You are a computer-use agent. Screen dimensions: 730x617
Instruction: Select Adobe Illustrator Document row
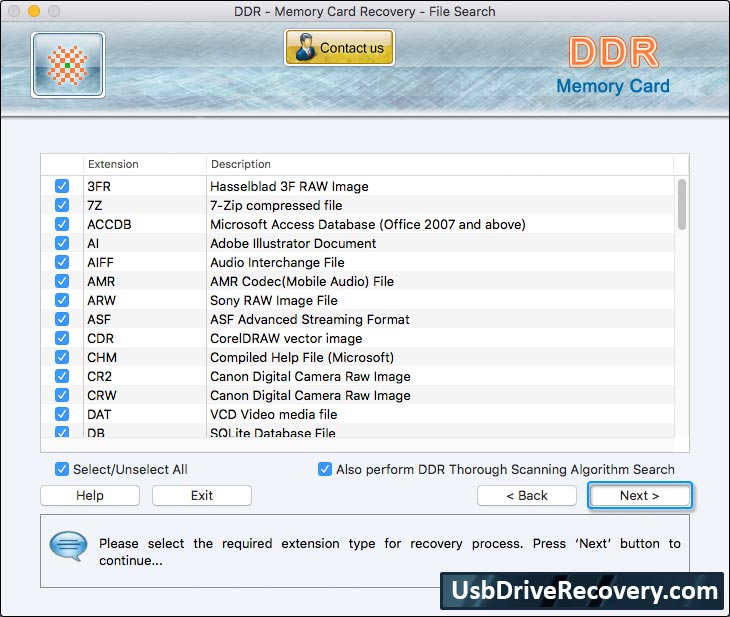click(x=358, y=243)
